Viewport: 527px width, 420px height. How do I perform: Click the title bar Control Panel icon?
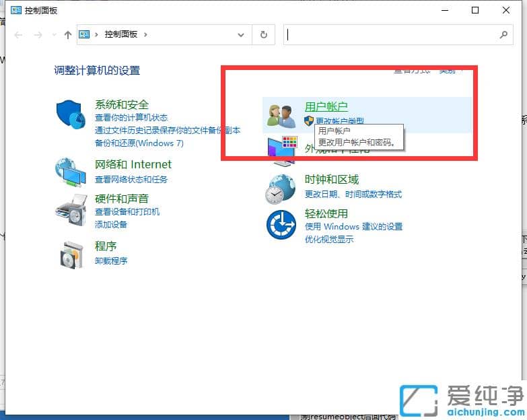pos(16,10)
